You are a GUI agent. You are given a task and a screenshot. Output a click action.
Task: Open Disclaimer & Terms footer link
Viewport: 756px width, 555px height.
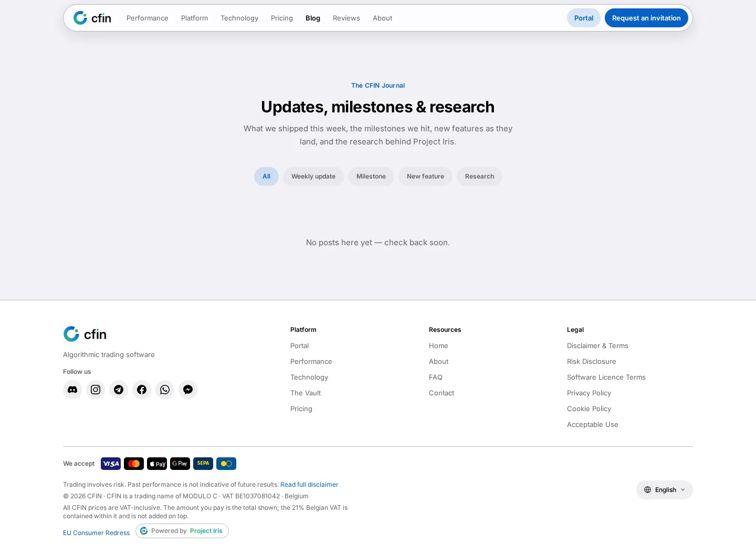click(597, 345)
